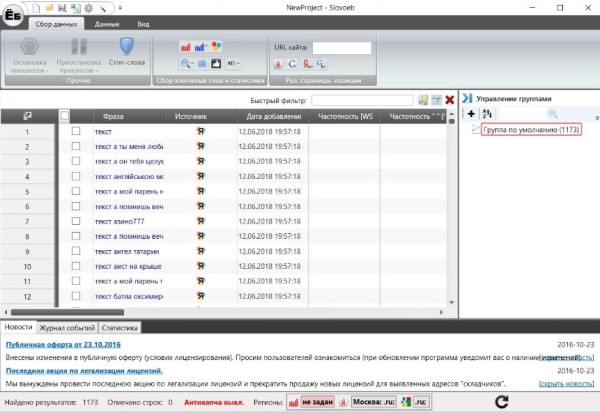Switch to the Журнал событий tab
Image resolution: width=600 pixels, height=413 pixels.
(67, 328)
